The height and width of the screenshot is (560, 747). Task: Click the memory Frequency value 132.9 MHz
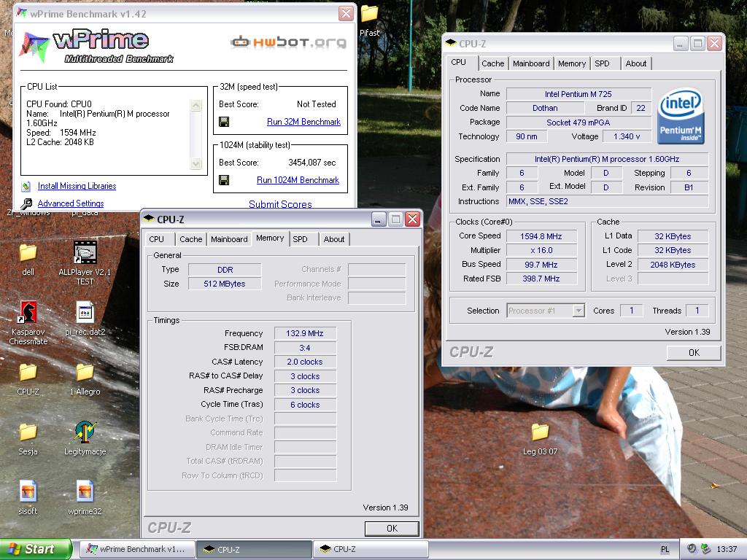coord(305,333)
